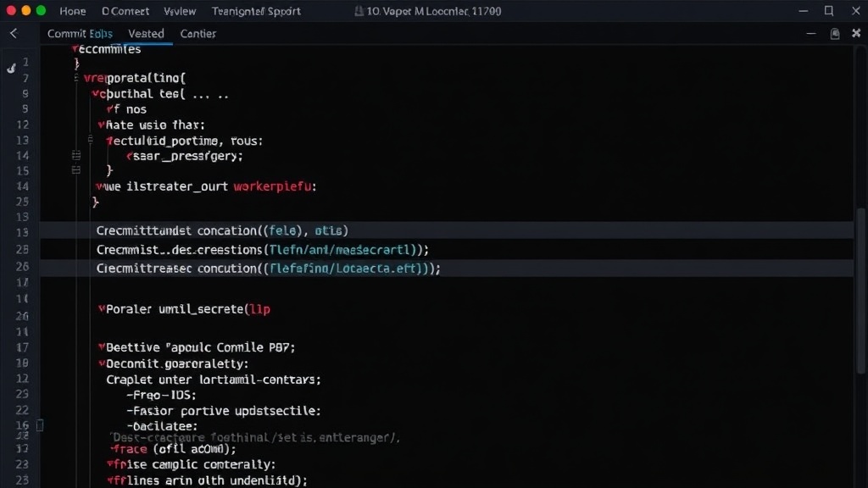
Task: Click the back arrow in the tab bar
Action: click(14, 34)
